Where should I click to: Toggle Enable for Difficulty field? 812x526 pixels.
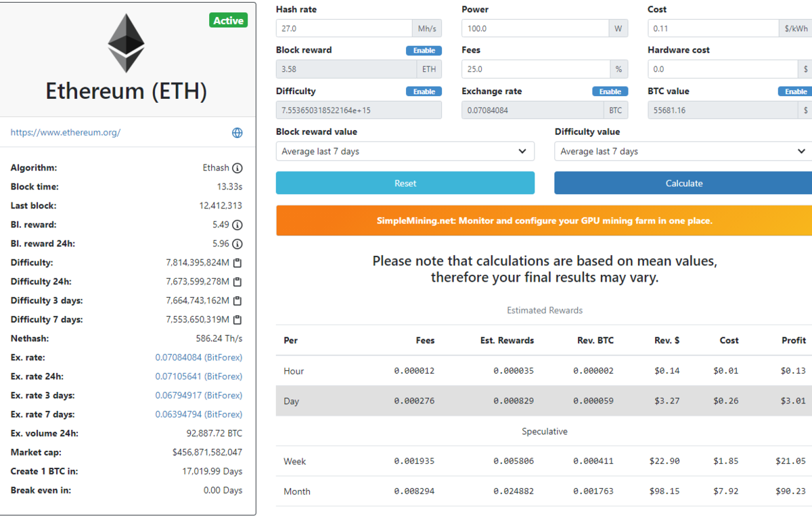pos(424,91)
